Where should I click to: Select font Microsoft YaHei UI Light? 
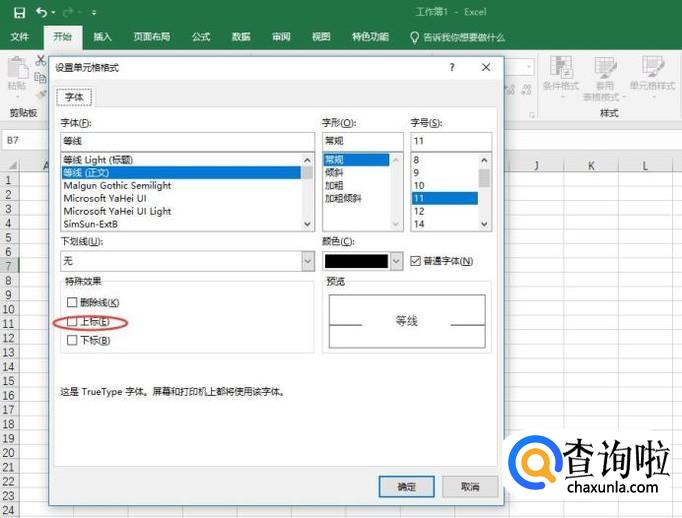click(181, 211)
